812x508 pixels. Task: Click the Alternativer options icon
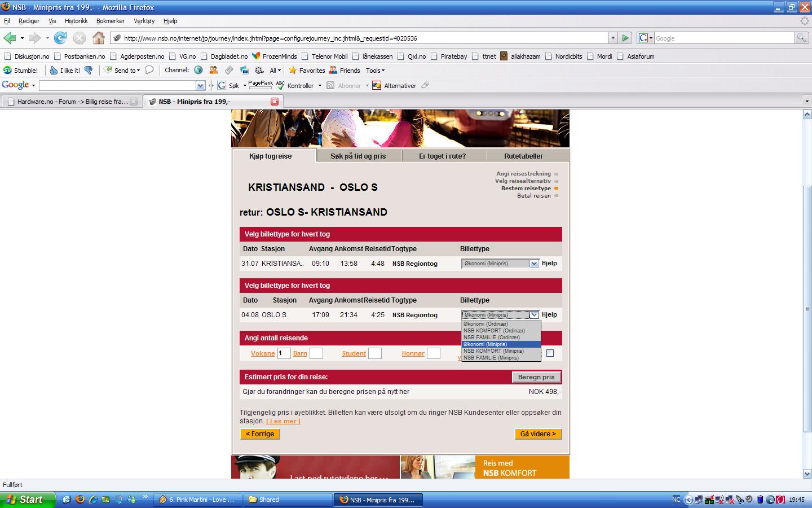[x=394, y=85]
